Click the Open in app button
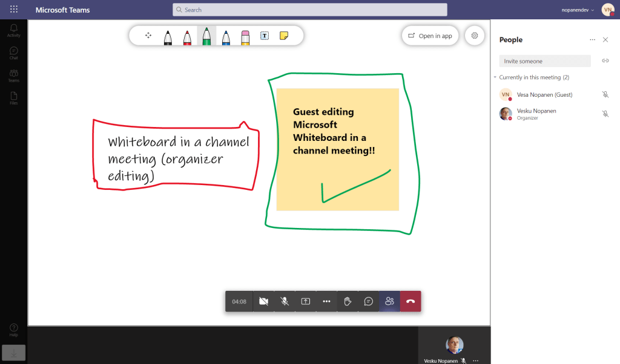The image size is (620, 364). pos(430,36)
